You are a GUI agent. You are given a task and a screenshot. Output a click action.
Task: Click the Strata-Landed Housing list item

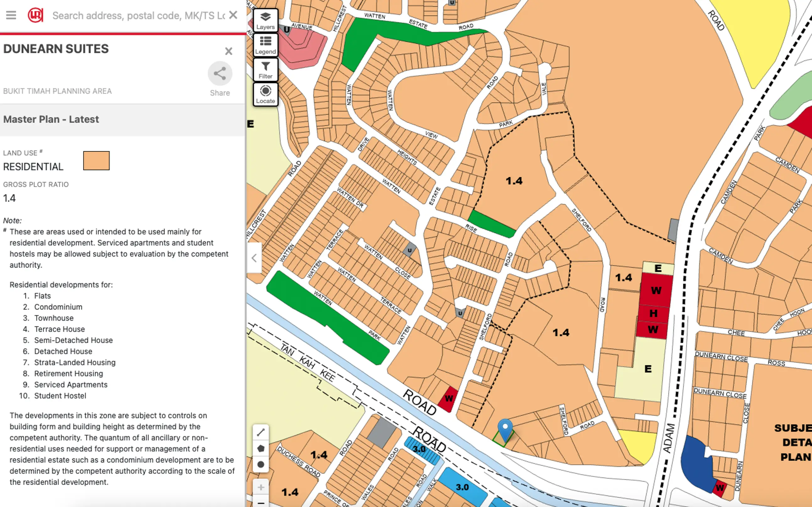click(x=75, y=363)
